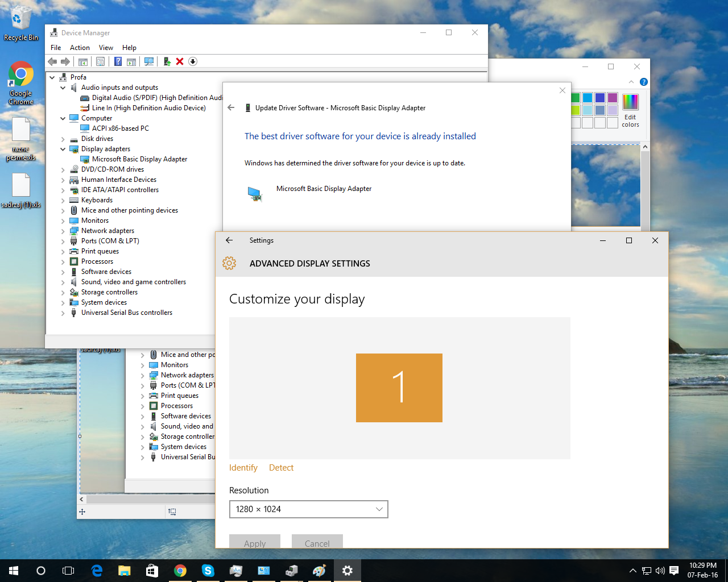
Task: Open the Action Center notifications icon
Action: (x=674, y=571)
